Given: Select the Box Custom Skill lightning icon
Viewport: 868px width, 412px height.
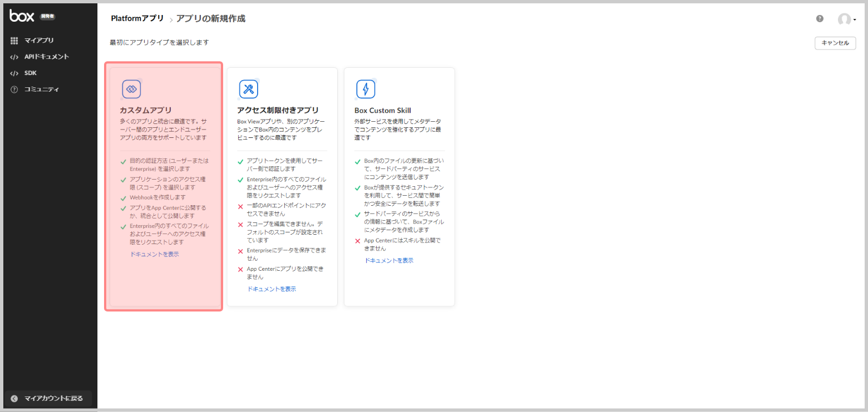Looking at the screenshot, I should click(366, 89).
